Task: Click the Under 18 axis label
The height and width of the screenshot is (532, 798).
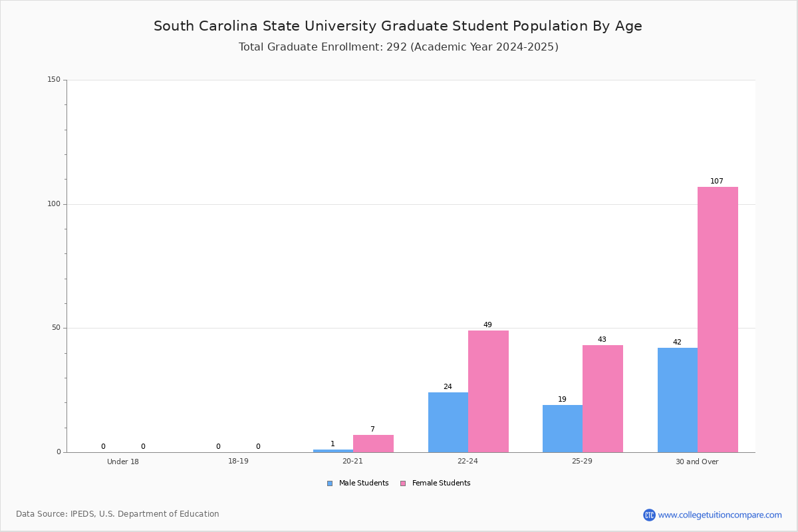Action: (x=123, y=462)
